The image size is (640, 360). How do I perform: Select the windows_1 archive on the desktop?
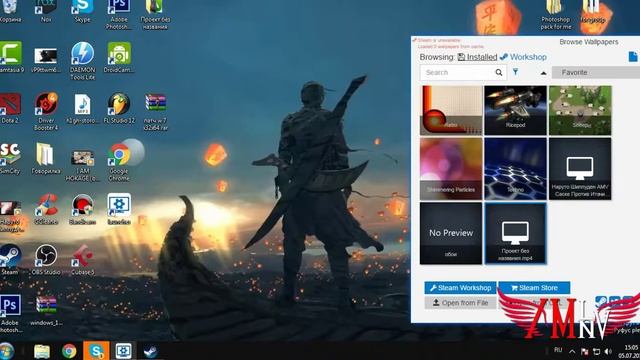click(x=46, y=310)
